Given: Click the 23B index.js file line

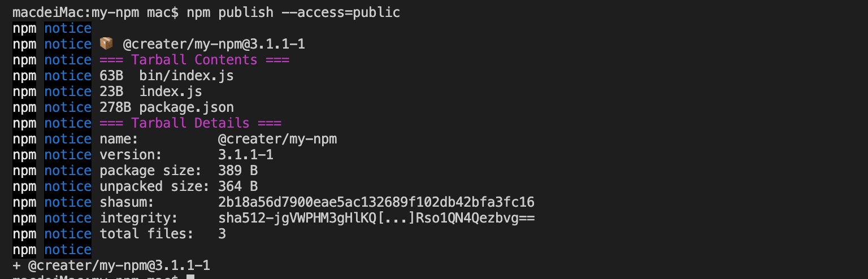Looking at the screenshot, I should point(151,91).
